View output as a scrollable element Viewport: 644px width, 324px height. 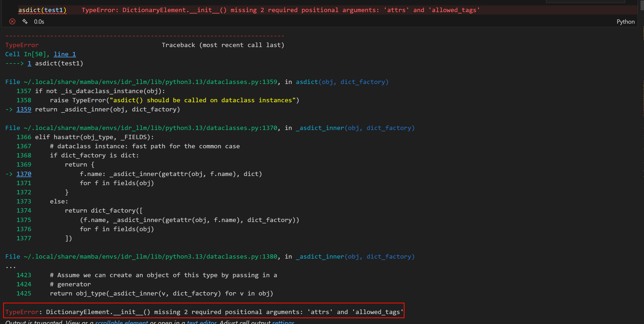click(x=122, y=322)
